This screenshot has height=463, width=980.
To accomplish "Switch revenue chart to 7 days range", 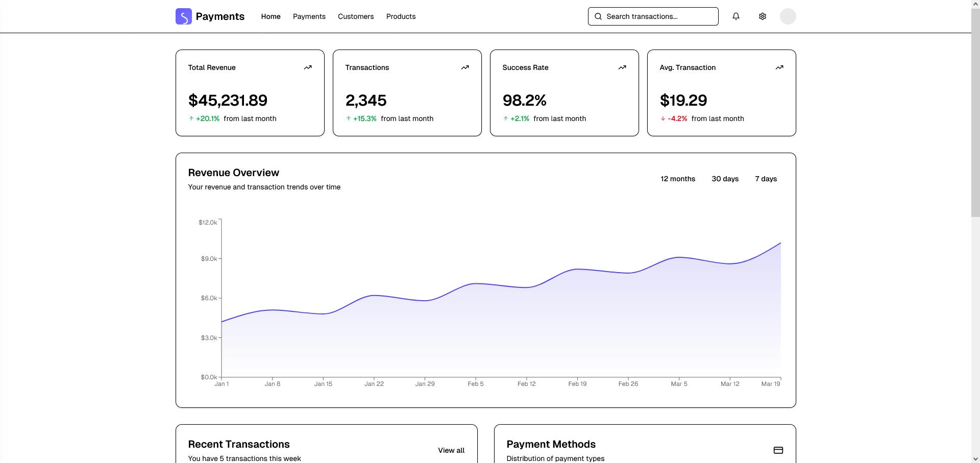I will 766,179.
